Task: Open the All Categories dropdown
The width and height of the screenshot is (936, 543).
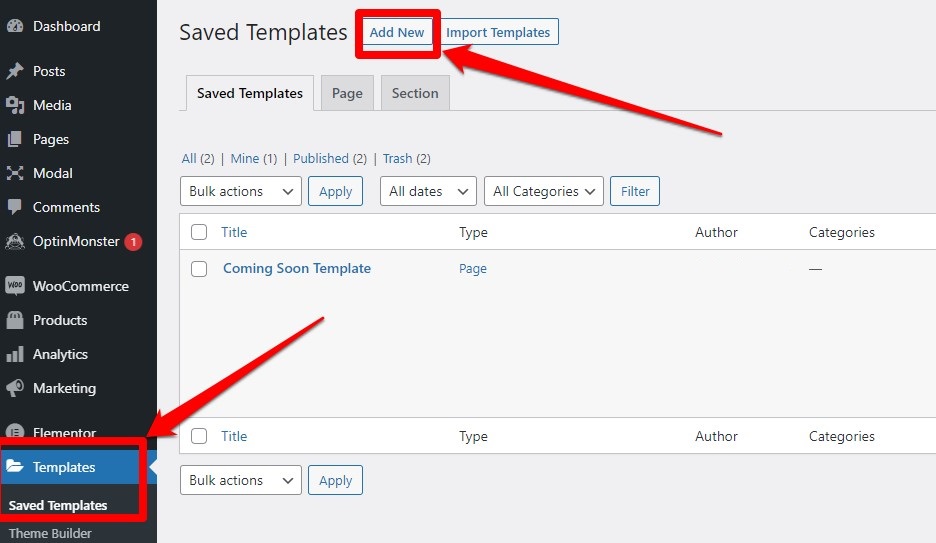Action: [x=543, y=191]
